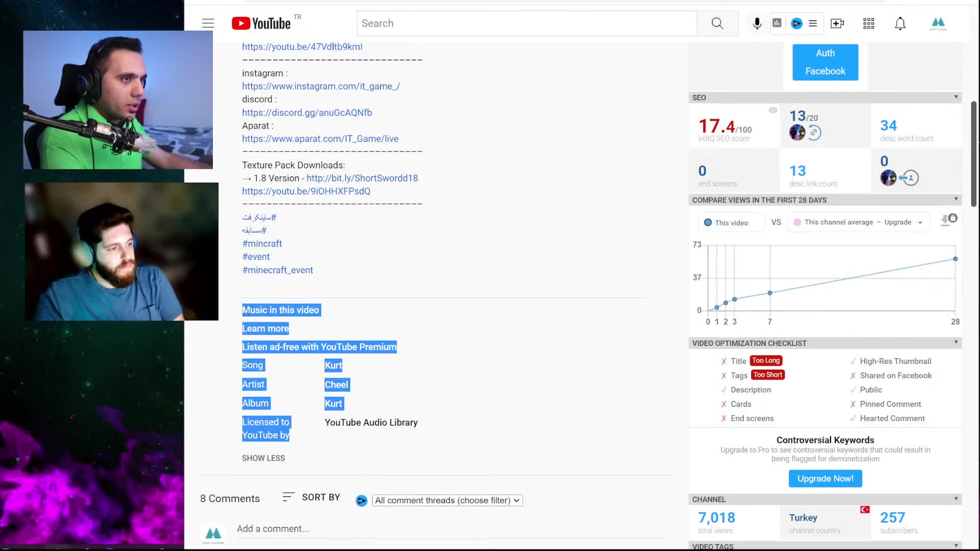Collapse Compare Views section arrow
Screen dimensions: 980x551
[955, 199]
